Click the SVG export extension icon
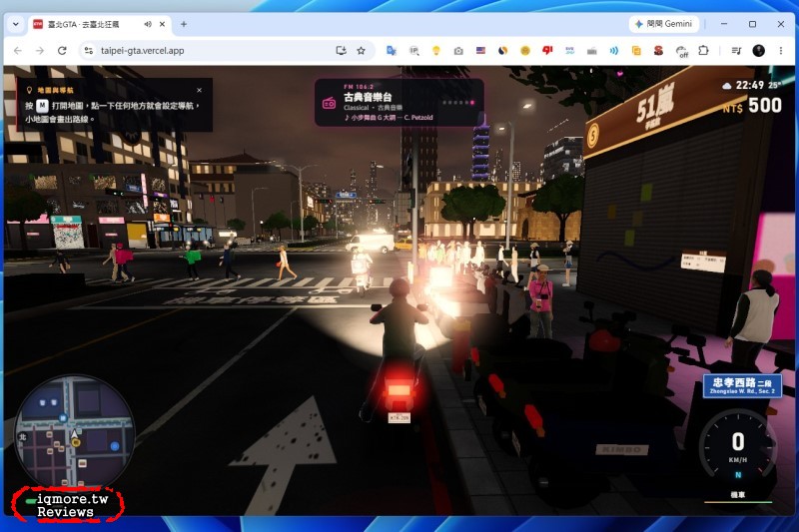 (x=569, y=50)
